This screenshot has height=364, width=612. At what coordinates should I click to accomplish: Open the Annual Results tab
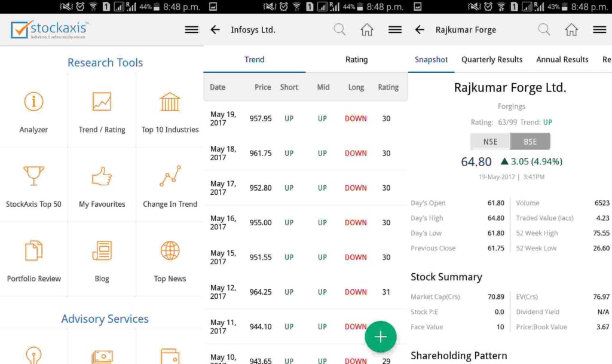(562, 60)
